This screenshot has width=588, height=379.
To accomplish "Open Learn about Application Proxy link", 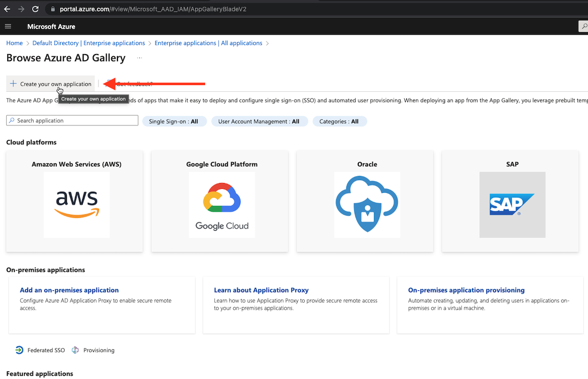I will tap(261, 290).
